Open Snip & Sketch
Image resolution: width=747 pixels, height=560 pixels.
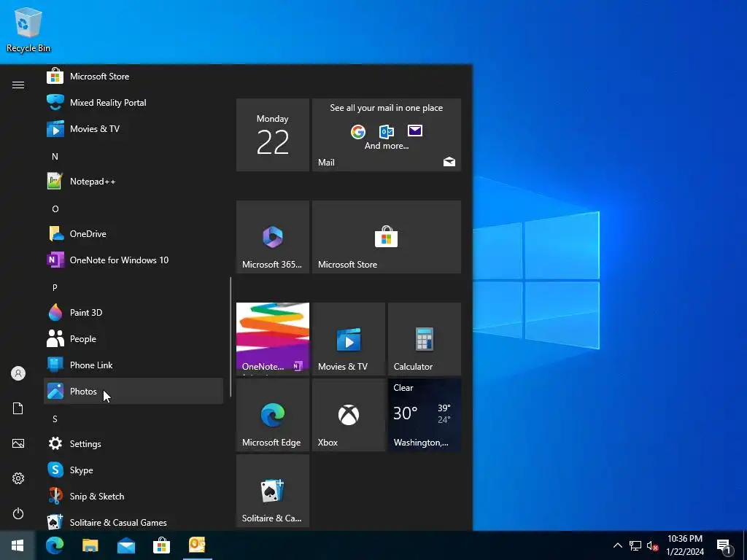(x=133, y=496)
